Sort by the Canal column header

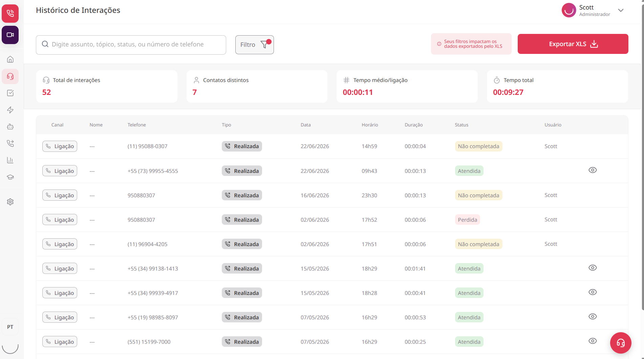coord(57,125)
